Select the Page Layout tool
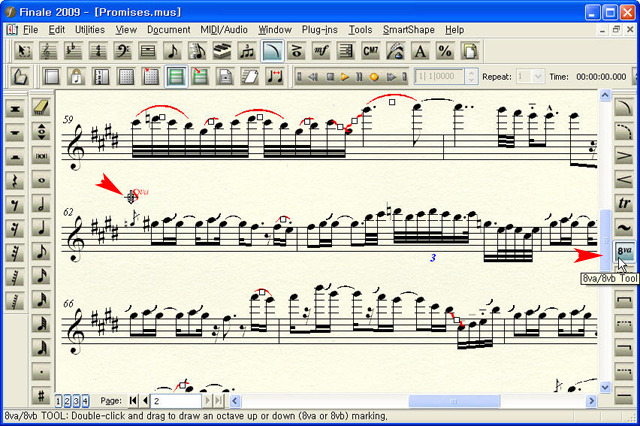640x426 pixels. coord(469,51)
